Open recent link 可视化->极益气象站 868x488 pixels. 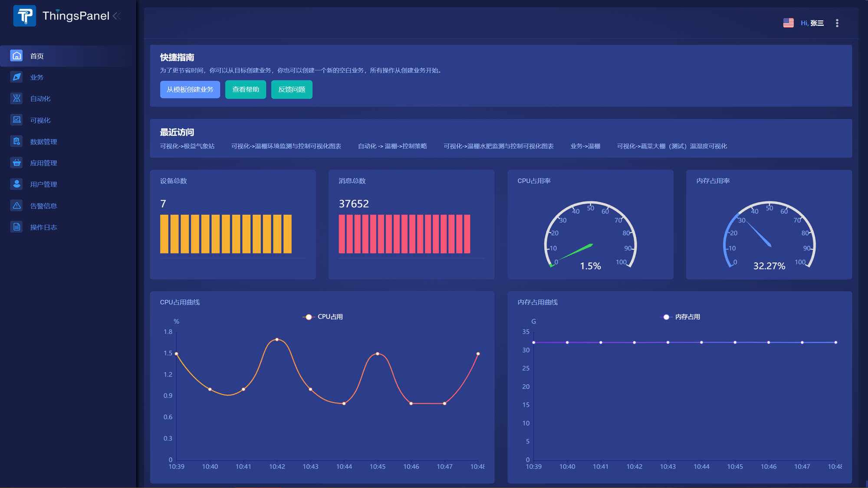pos(187,146)
